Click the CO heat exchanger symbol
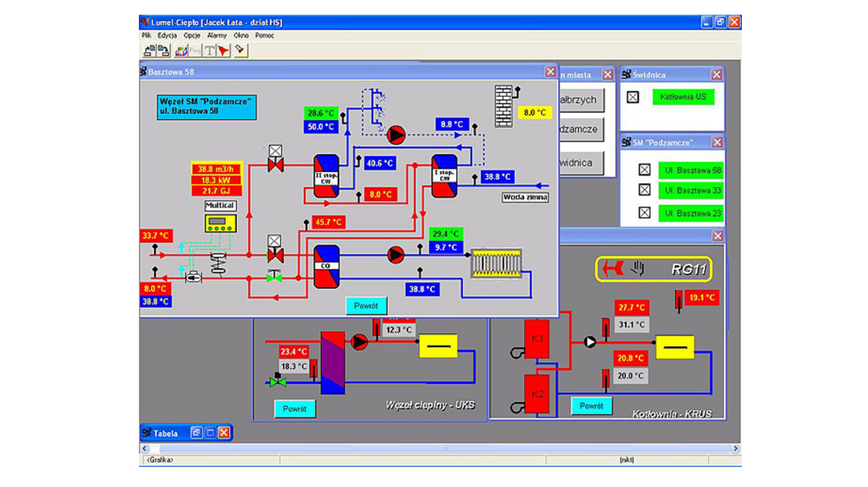Viewport: 868px width, 487px height. pos(327,266)
